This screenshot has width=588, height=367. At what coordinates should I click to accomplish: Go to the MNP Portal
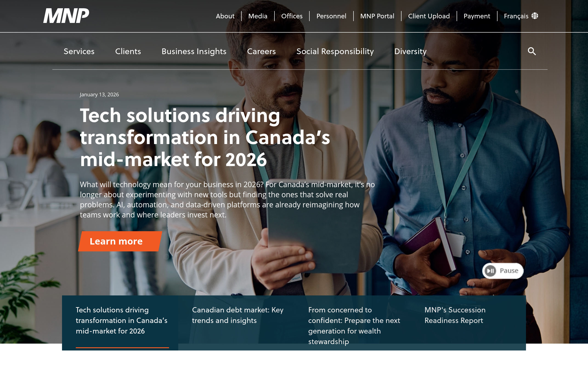click(x=377, y=16)
